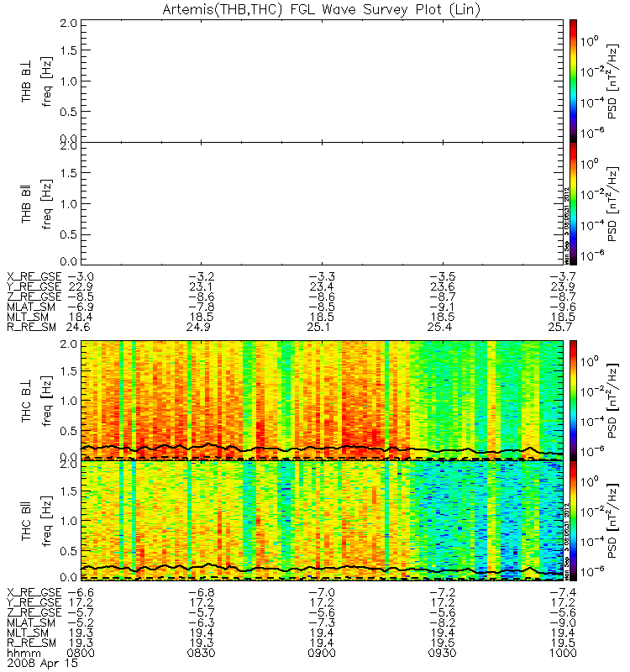Image resolution: width=630 pixels, height=672 pixels.
Task: Click the time tick '1000'
Action: 563,654
